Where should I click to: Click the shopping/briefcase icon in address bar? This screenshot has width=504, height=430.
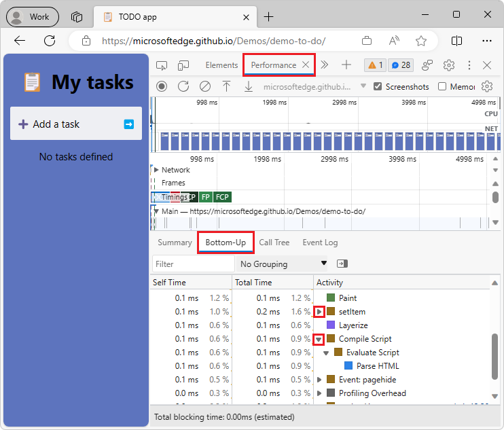[367, 41]
